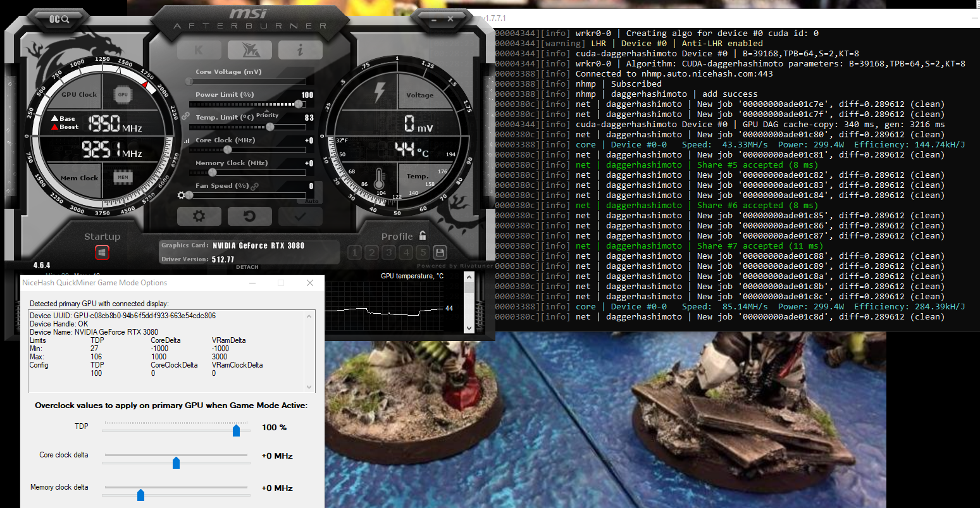The height and width of the screenshot is (508, 980).
Task: Click the Kombustor K button
Action: [199, 50]
